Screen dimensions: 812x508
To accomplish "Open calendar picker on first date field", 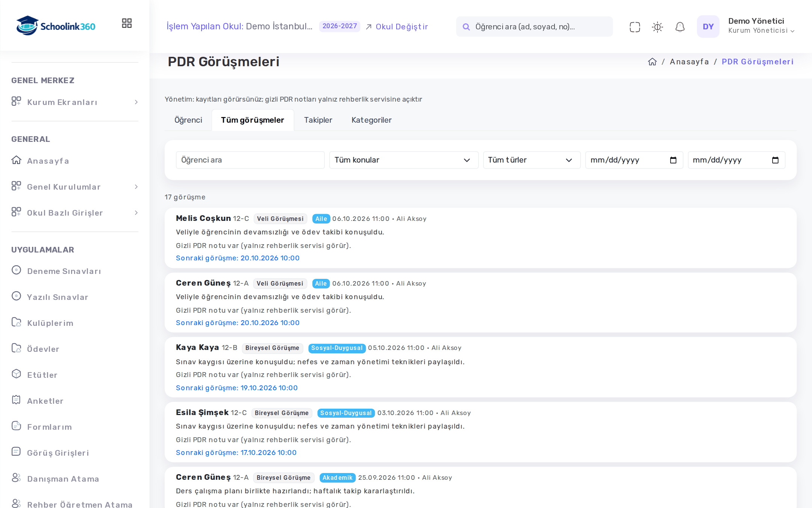I will coord(673,160).
